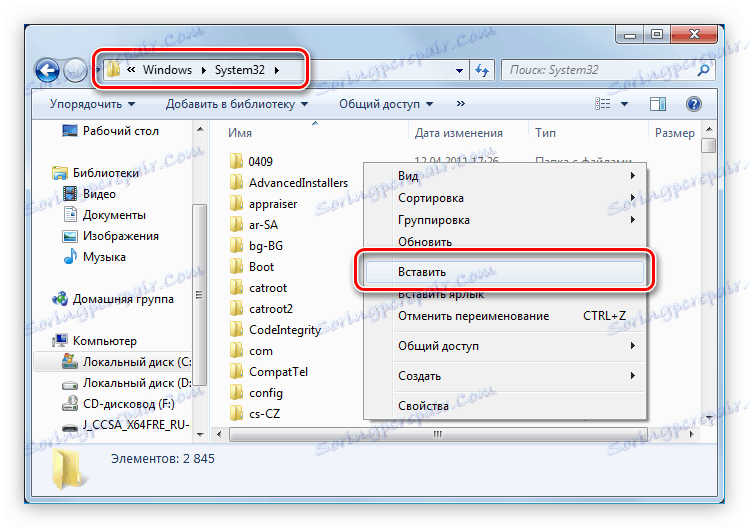Click System32 in the address breadcrumb
This screenshot has width=749, height=528.
239,70
